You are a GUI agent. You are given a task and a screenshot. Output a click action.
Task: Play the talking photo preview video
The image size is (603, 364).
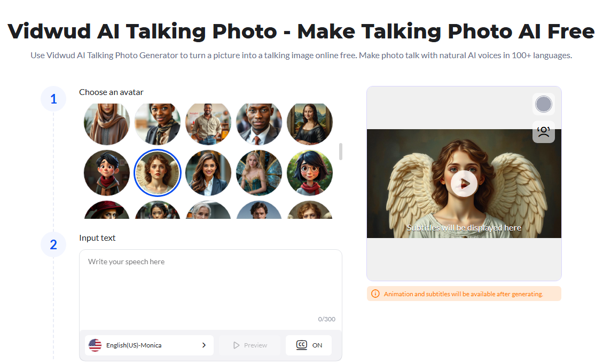(x=464, y=184)
